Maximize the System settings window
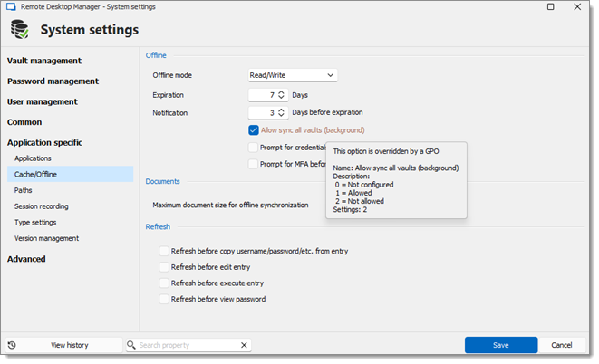 [550, 6]
